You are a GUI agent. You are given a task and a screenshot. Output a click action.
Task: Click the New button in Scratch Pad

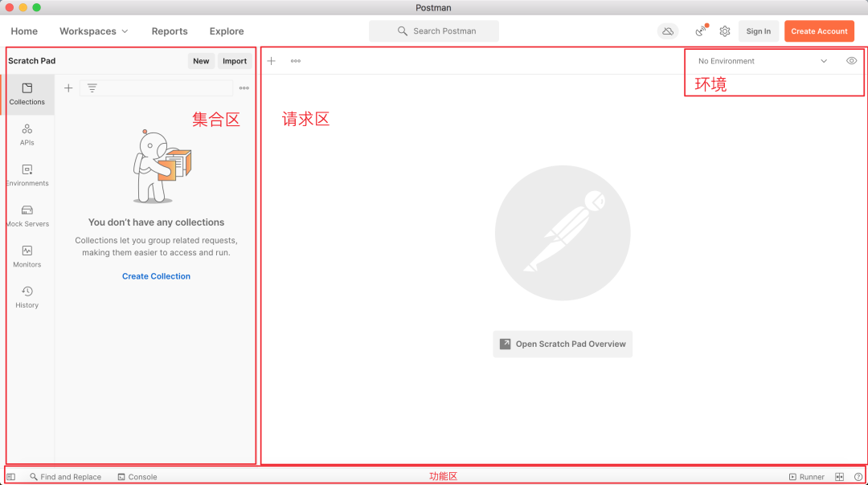click(x=201, y=61)
